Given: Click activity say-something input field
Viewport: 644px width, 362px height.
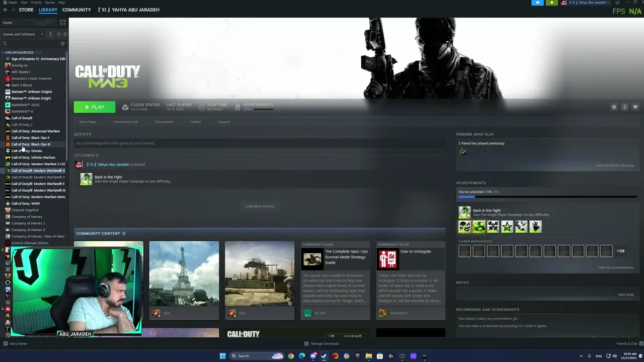Looking at the screenshot, I should [x=260, y=143].
